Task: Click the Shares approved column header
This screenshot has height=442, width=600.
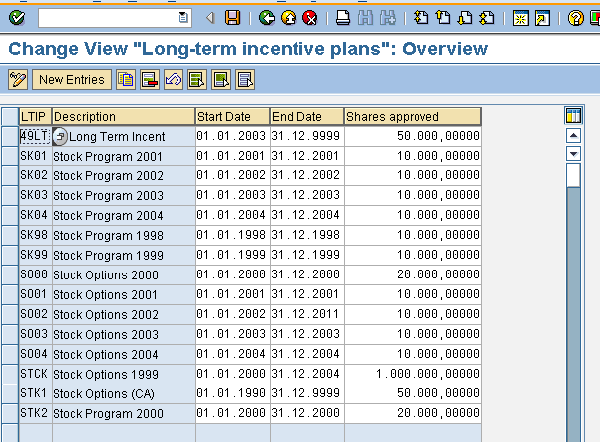Action: tap(412, 116)
